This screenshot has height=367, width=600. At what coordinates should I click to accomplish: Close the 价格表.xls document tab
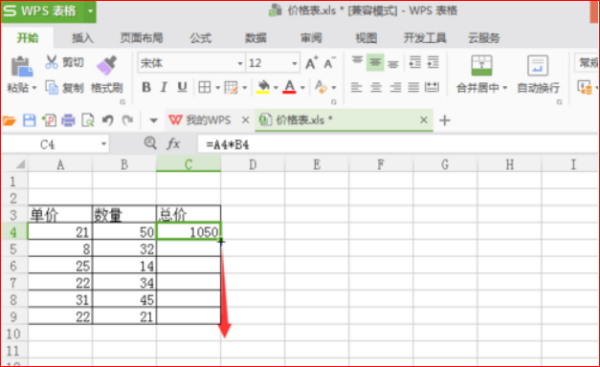423,120
